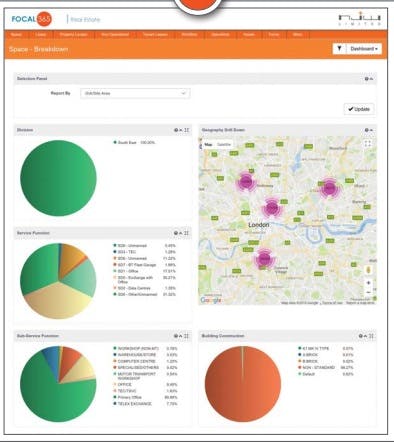Collapse the Division panel
The width and height of the screenshot is (394, 442).
click(x=181, y=130)
